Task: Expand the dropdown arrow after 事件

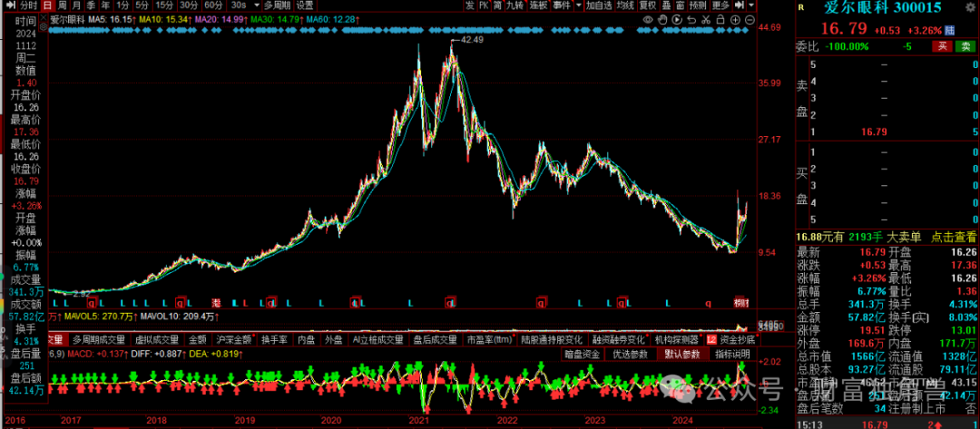Action: (579, 5)
